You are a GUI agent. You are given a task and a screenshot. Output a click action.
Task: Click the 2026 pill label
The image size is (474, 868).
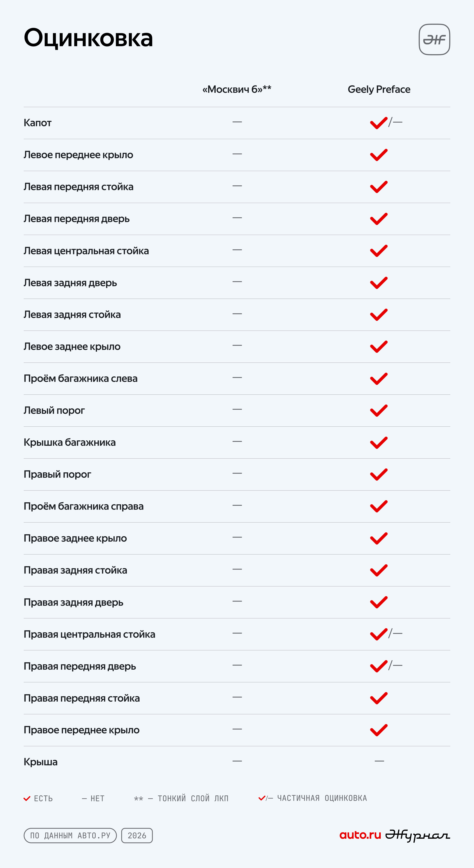137,836
